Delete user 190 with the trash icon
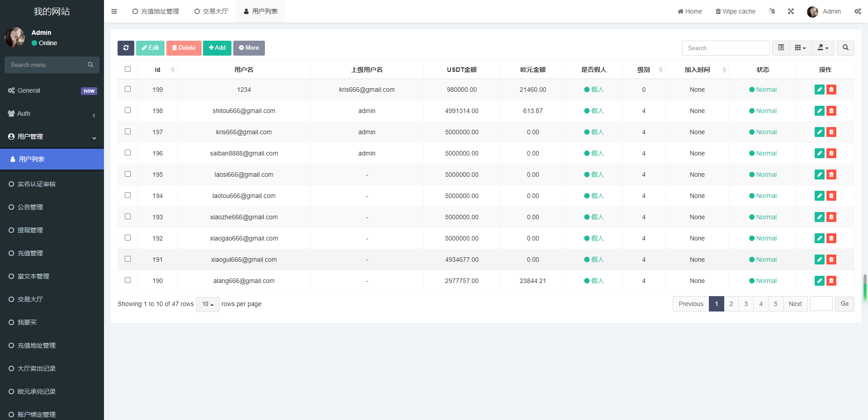Screen dimensions: 868x420 [x=831, y=280]
